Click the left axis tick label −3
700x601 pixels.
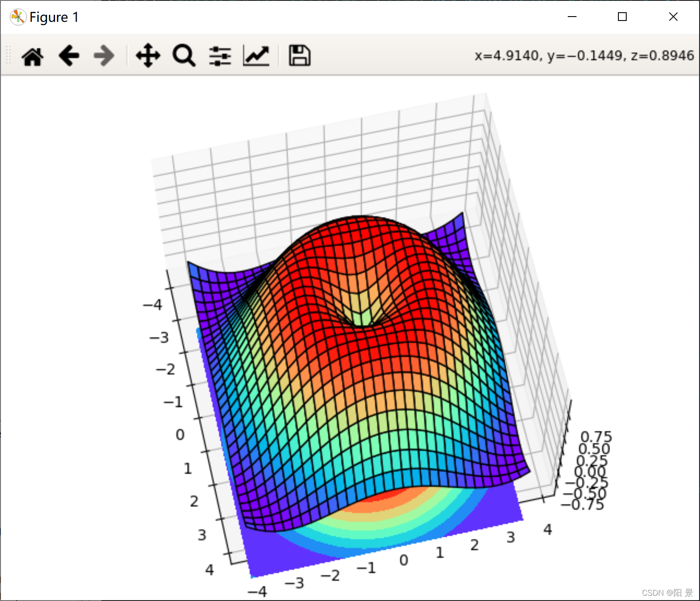(x=159, y=337)
